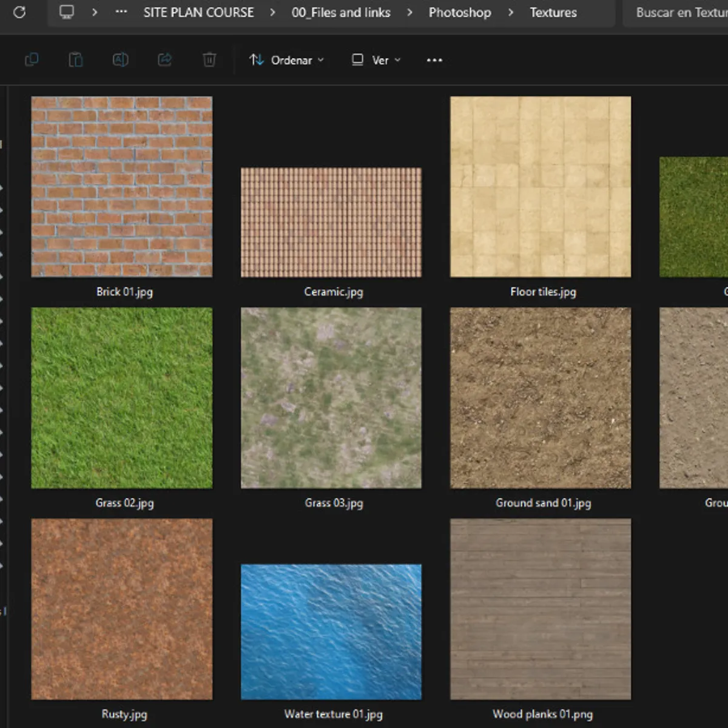Open the Ver view dropdown
This screenshot has width=728, height=728.
tap(375, 59)
